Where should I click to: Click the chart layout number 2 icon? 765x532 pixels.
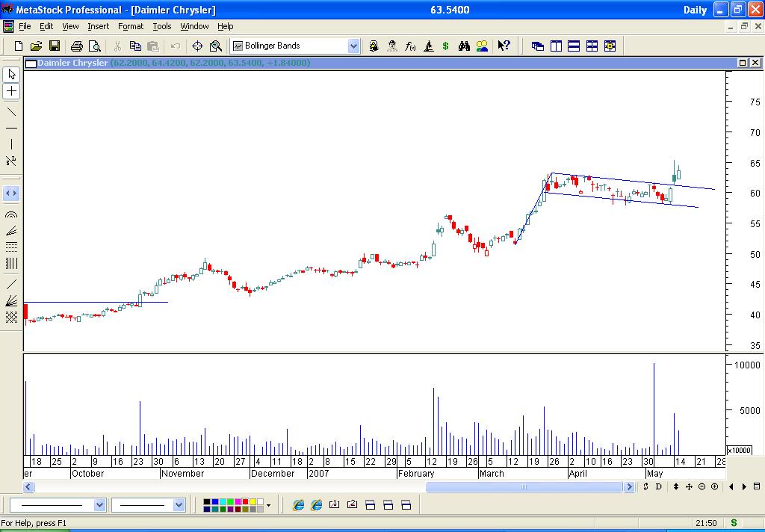point(353,504)
